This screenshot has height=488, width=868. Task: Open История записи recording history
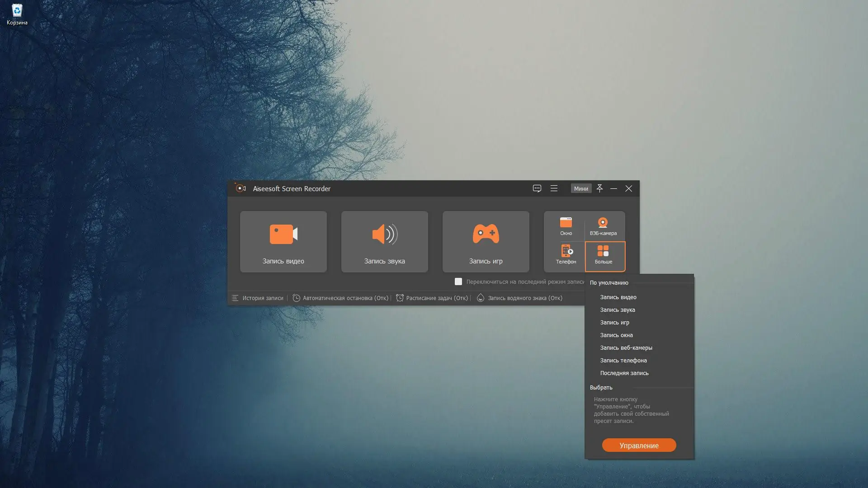tap(258, 298)
